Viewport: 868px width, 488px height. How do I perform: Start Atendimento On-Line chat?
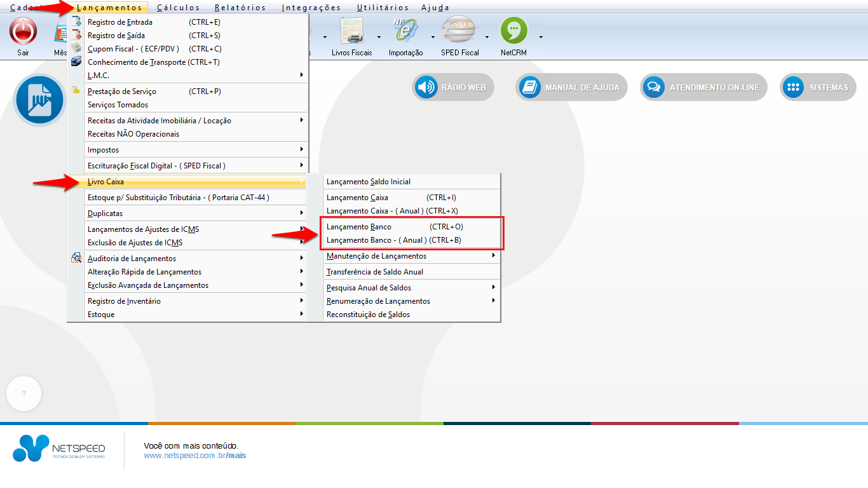click(703, 87)
